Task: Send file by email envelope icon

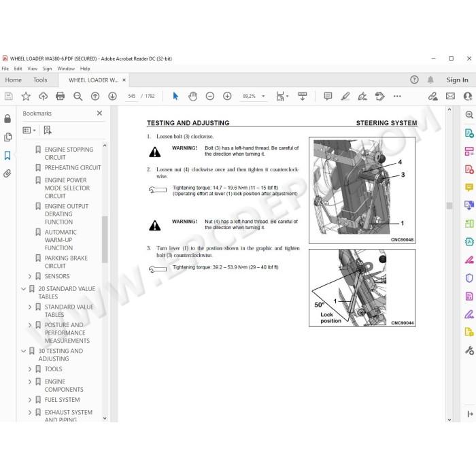Action: coord(450,97)
